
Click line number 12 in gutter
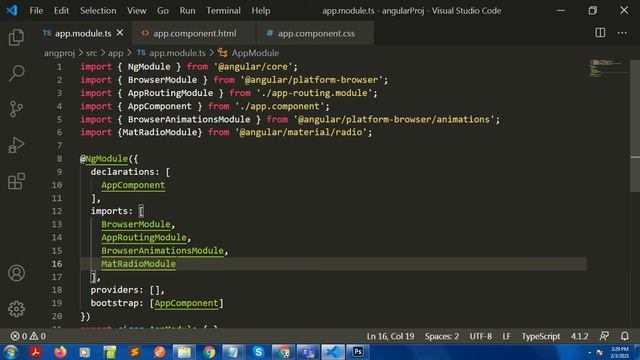[x=57, y=211]
